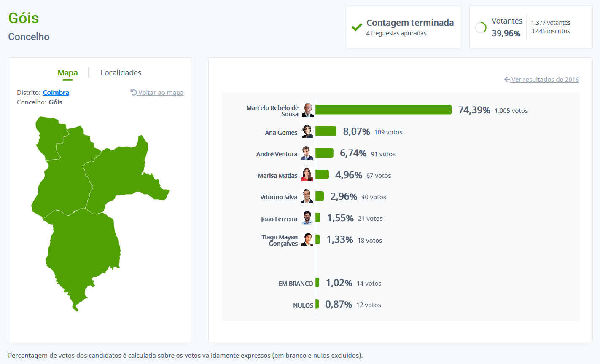Click the eastern parish on the map
Viewport: 600px width, 364px height.
[x=122, y=173]
